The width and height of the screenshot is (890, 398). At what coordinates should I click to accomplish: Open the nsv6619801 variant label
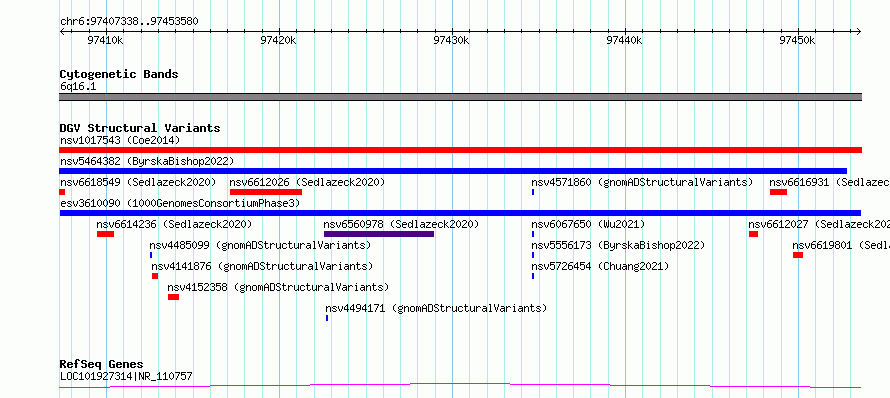click(841, 245)
